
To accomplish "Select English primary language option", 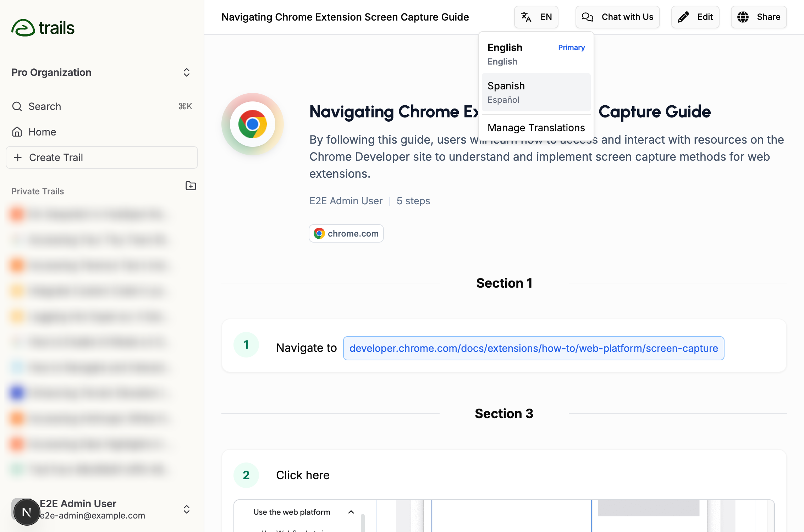I will (536, 54).
